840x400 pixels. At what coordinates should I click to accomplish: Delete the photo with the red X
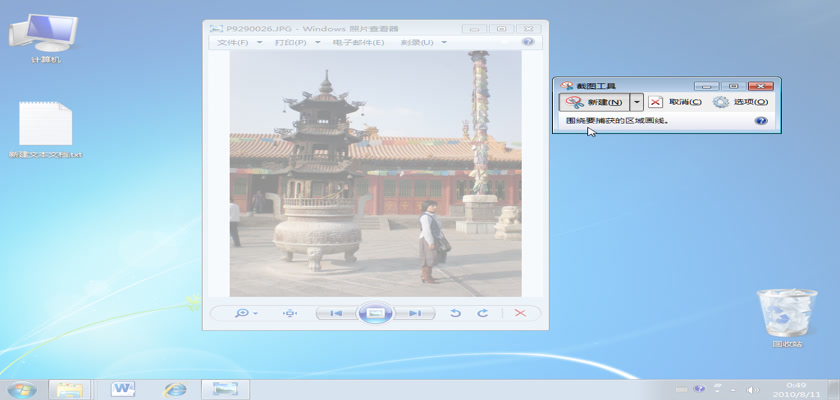click(520, 313)
